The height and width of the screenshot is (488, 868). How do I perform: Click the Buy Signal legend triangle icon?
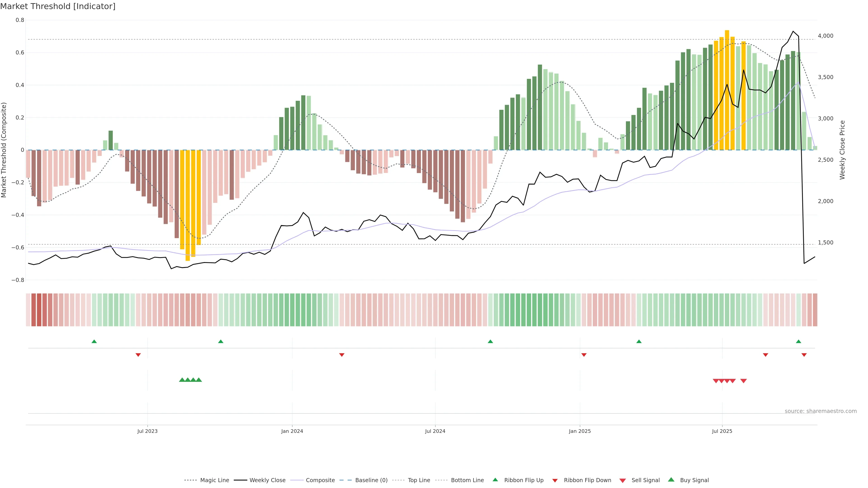[671, 480]
